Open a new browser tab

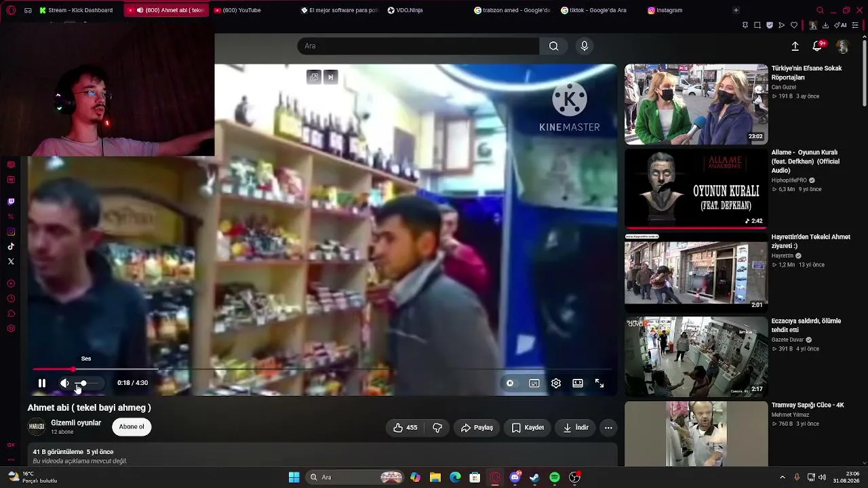click(736, 10)
